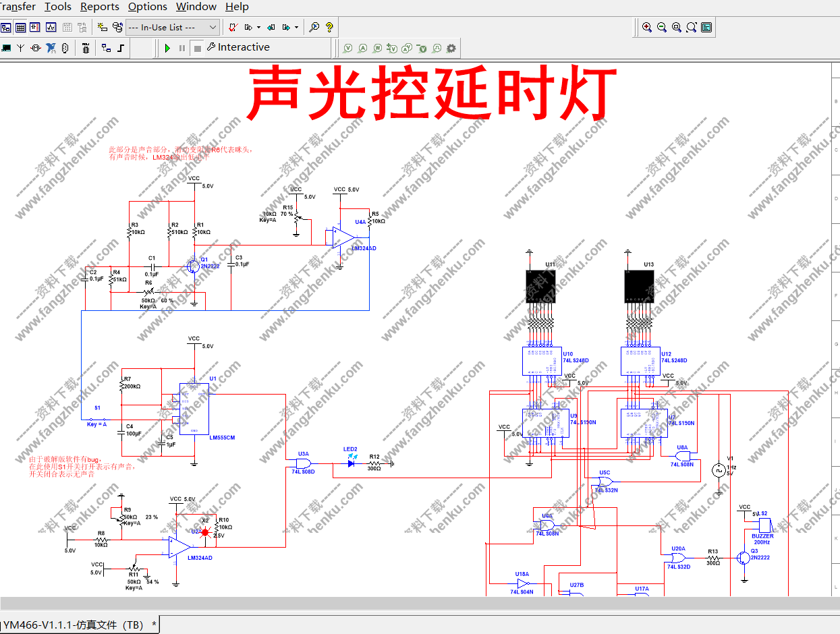The width and height of the screenshot is (840, 634).
Task: Open the Options menu
Action: 147,7
